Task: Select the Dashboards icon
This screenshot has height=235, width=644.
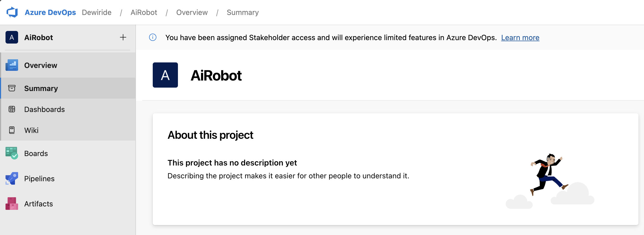Action: [12, 109]
